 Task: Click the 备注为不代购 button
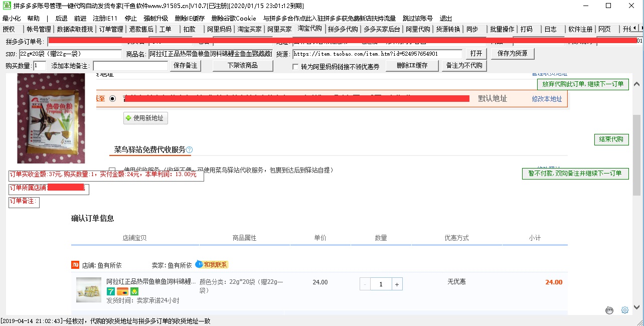[464, 66]
